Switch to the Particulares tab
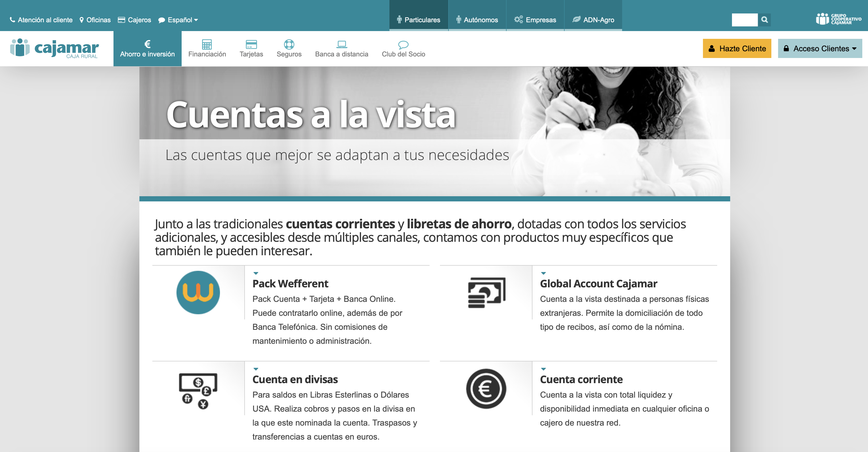This screenshot has height=452, width=868. (x=419, y=16)
